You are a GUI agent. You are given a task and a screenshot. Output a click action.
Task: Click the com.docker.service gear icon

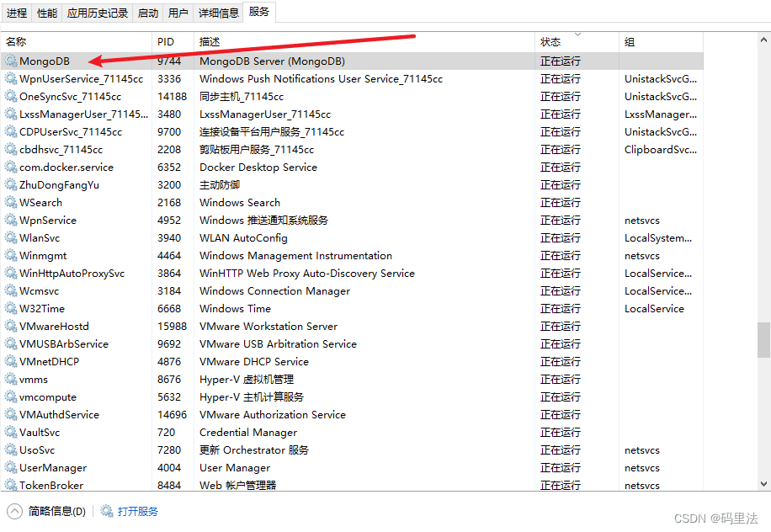(x=11, y=168)
